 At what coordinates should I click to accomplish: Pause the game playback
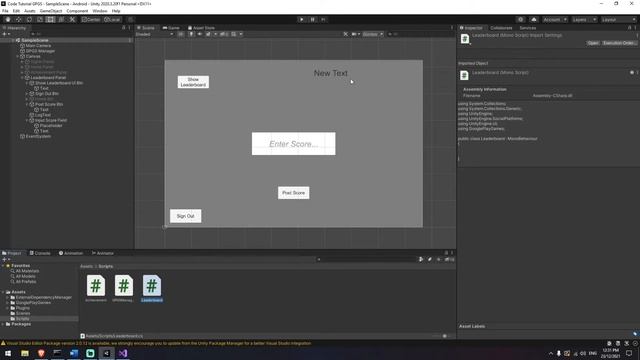(x=313, y=19)
